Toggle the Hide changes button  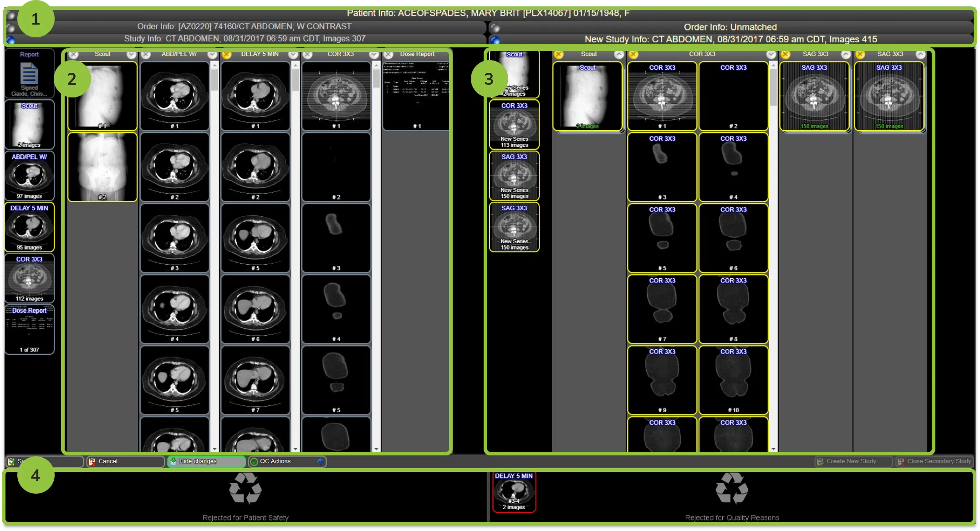(x=206, y=461)
